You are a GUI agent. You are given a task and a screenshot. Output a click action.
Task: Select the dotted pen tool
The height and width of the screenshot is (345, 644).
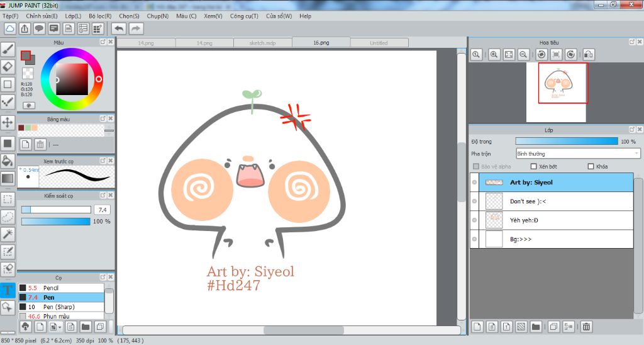[8, 101]
